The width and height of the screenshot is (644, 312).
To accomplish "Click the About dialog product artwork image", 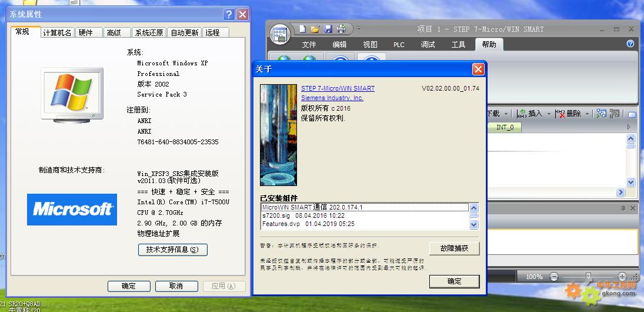I will tap(278, 135).
